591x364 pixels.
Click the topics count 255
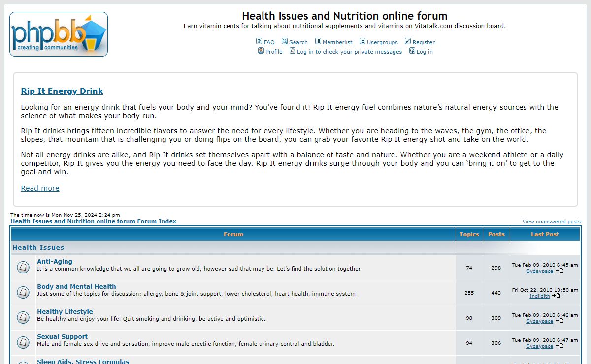click(469, 293)
